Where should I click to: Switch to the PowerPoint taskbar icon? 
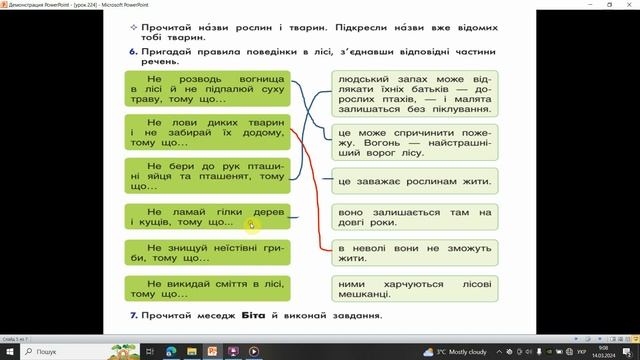212,351
